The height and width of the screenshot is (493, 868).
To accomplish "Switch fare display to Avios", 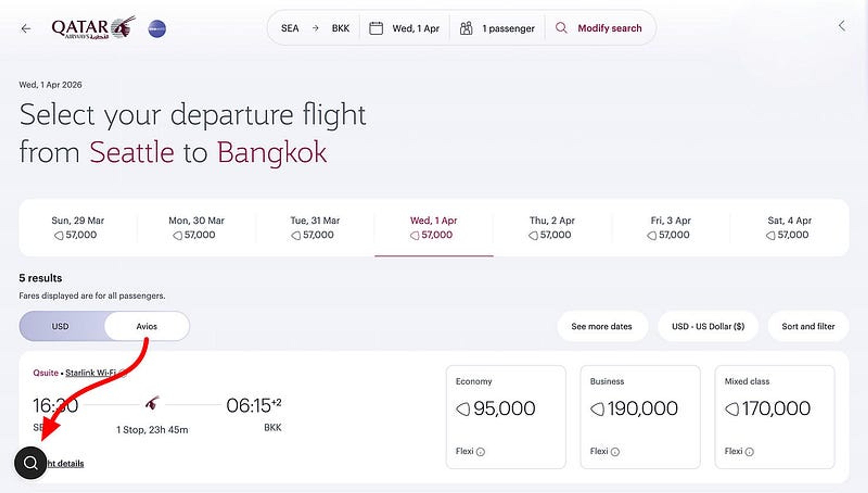I will (146, 326).
